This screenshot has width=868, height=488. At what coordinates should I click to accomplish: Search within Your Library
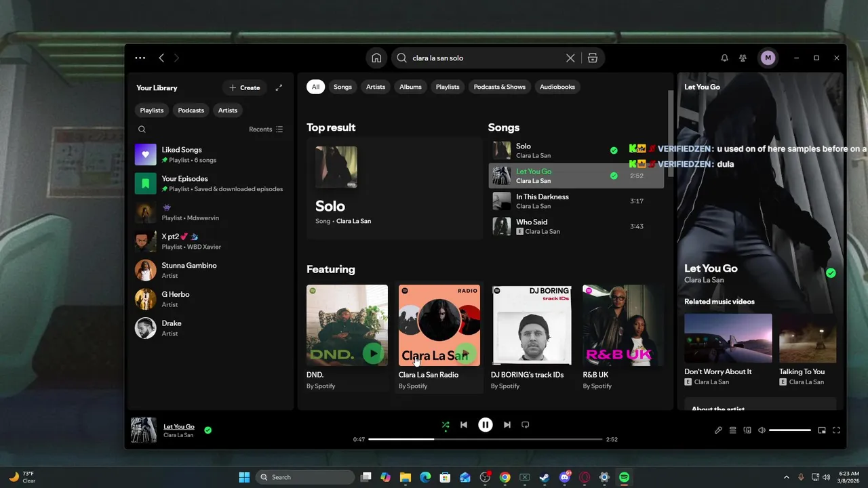142,129
